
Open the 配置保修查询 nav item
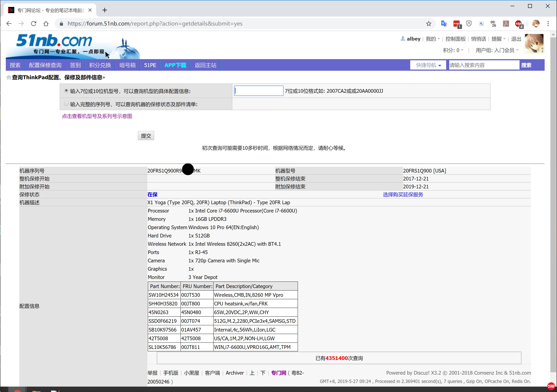point(45,65)
